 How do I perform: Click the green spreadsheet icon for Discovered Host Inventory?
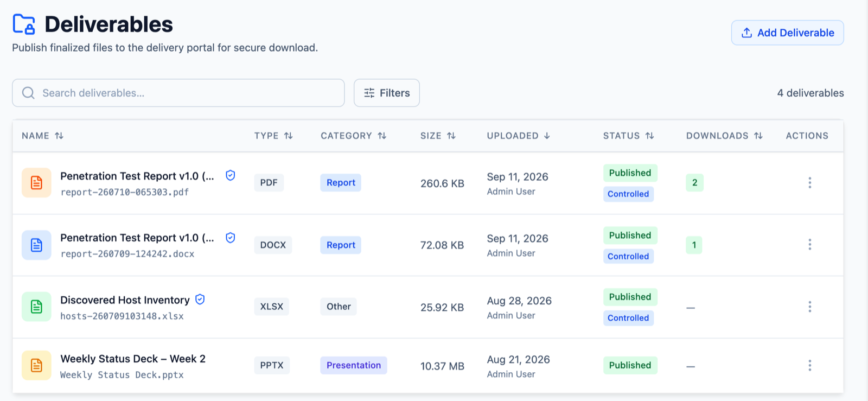[x=36, y=307]
